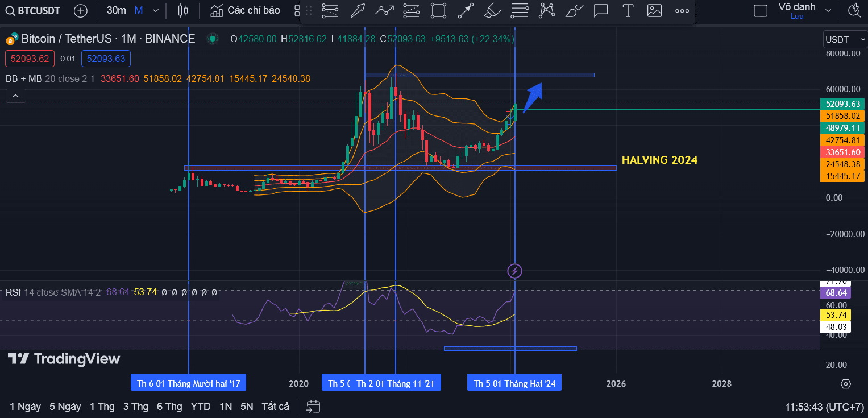Expand the time interval dropdown arrow

156,10
